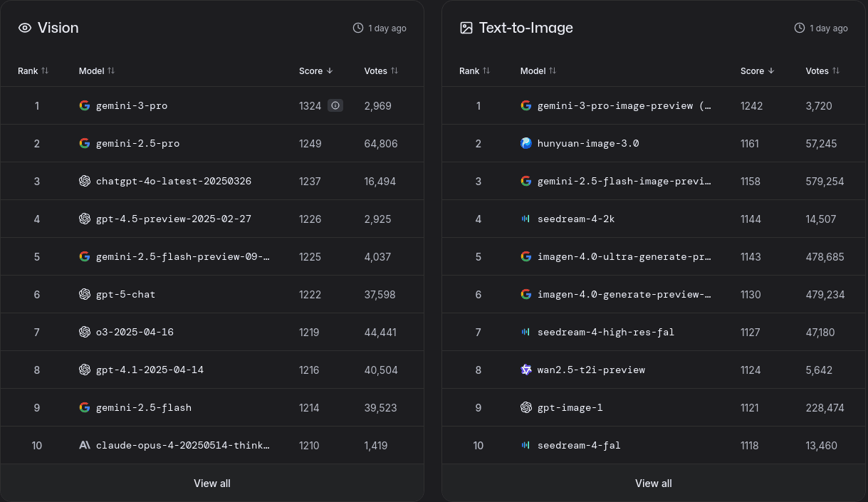868x502 pixels.
Task: Sort Vision table by Votes
Action: pos(381,70)
